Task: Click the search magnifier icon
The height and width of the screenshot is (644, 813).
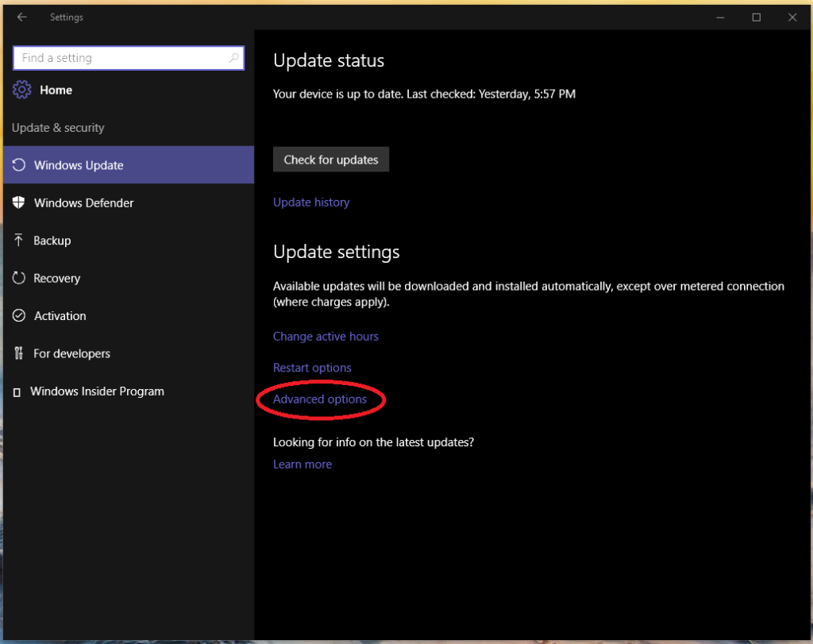Action: point(233,58)
